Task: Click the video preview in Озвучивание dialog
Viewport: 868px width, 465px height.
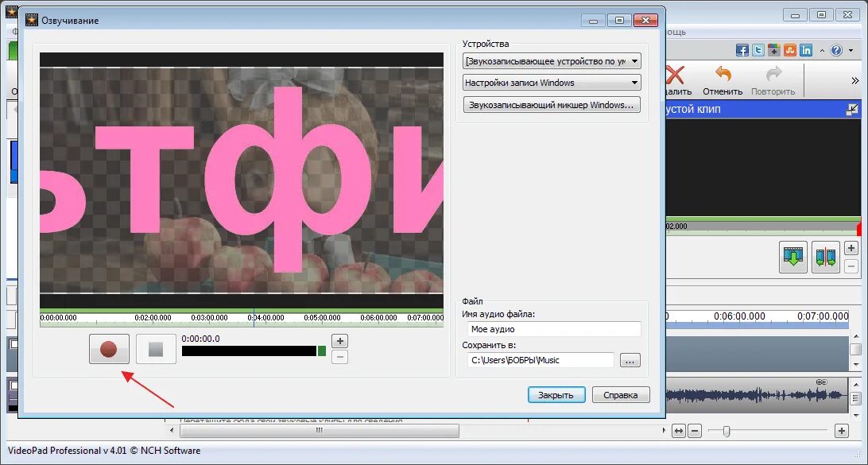Action: pos(242,180)
